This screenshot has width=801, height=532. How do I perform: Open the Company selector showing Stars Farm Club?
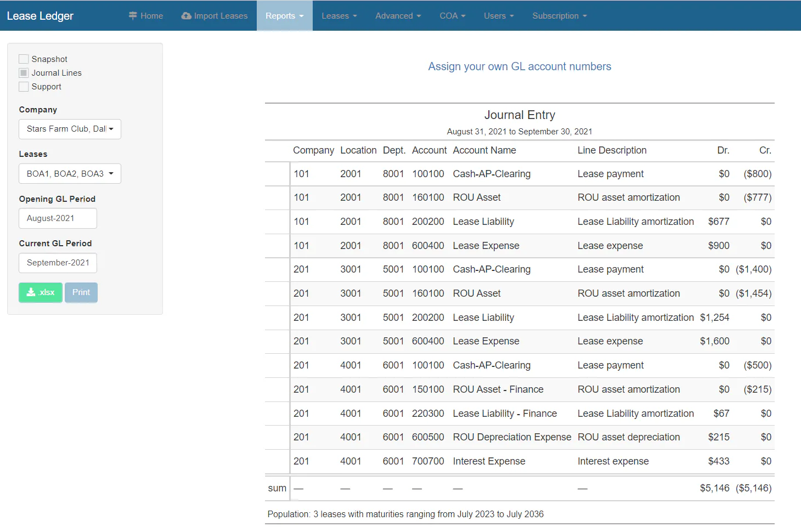tap(69, 129)
